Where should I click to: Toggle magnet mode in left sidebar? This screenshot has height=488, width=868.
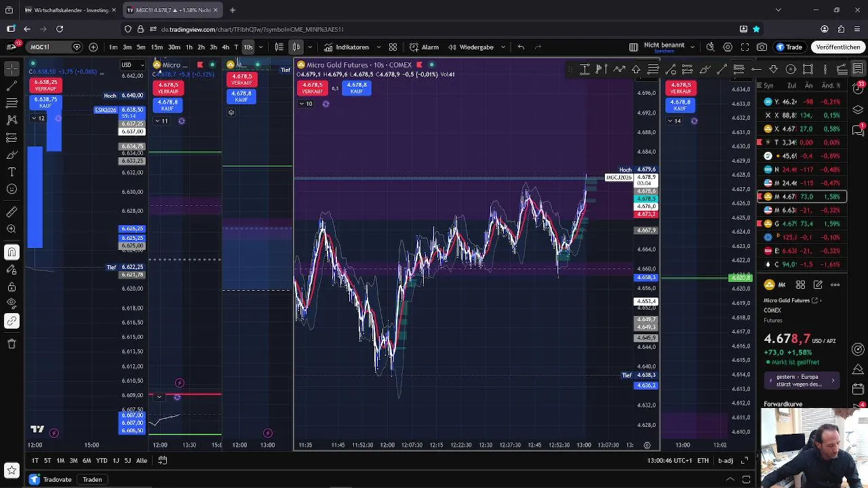[x=12, y=252]
